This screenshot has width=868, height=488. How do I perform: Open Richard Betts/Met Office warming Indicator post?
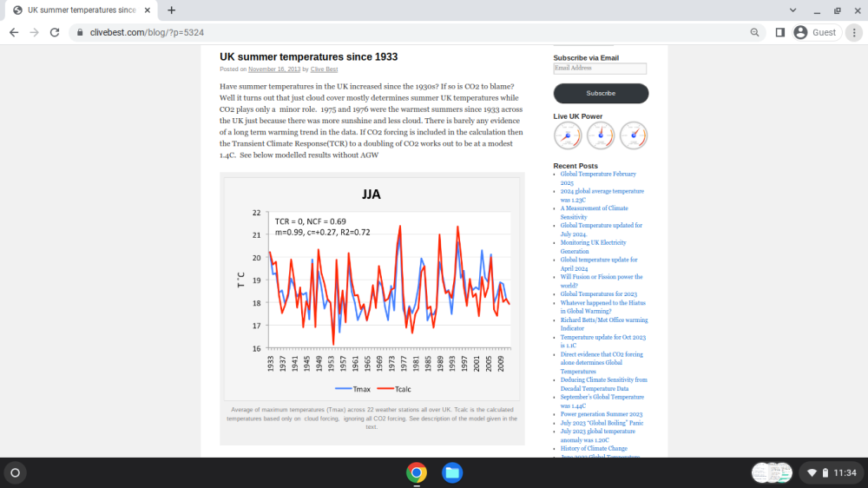(604, 324)
